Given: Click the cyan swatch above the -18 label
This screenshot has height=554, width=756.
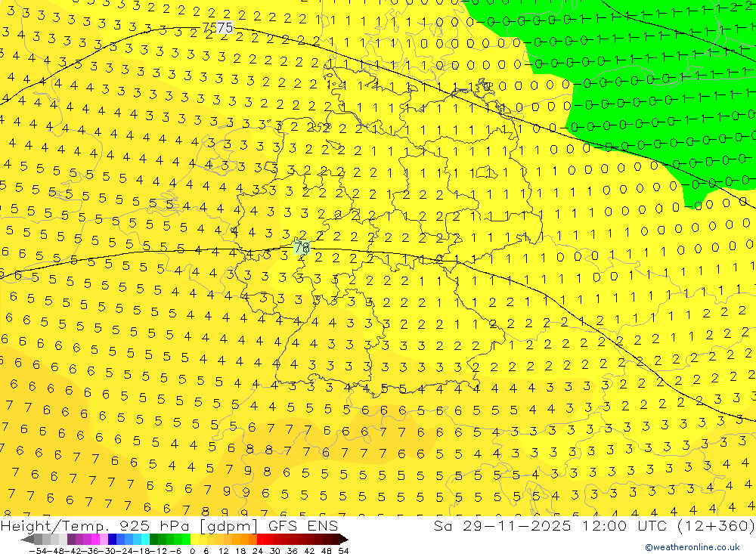Looking at the screenshot, I should [x=145, y=539].
